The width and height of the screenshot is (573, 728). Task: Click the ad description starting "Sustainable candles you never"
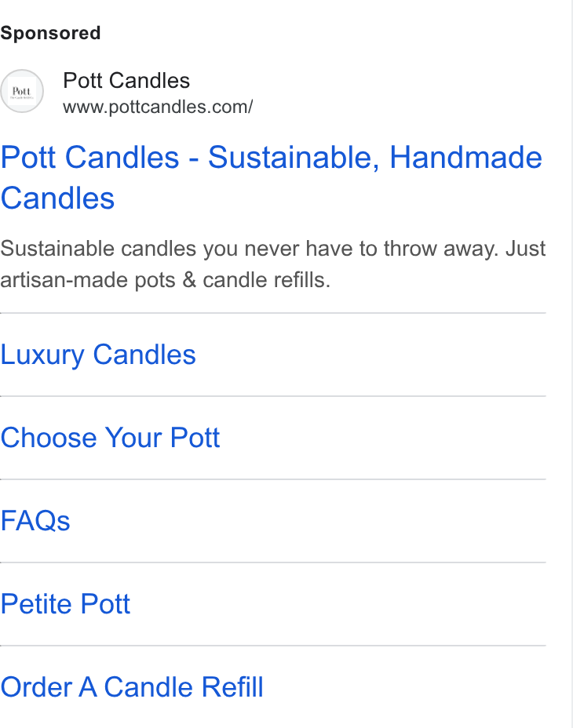(x=273, y=264)
